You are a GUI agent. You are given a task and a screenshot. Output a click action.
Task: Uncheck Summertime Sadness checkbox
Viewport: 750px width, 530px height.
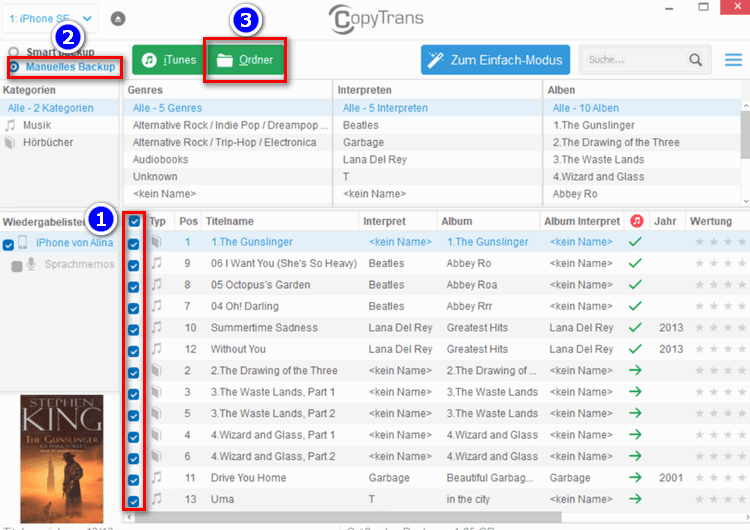[x=133, y=330]
